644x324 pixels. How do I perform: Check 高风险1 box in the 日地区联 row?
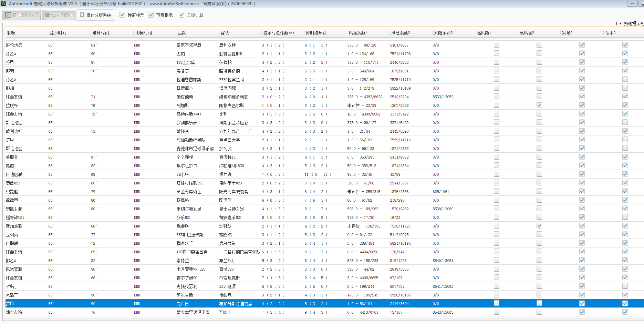click(497, 174)
